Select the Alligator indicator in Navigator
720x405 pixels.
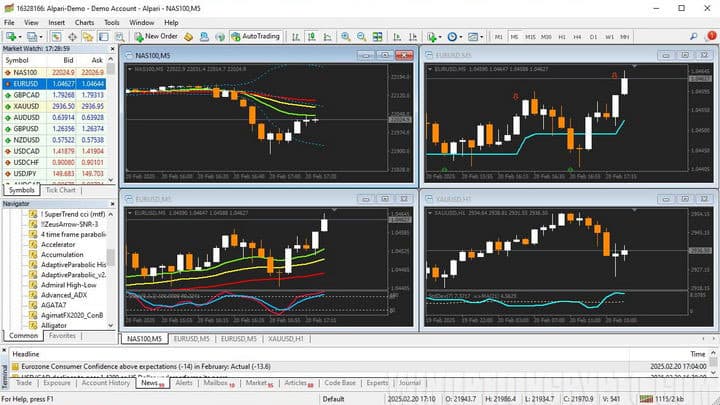pyautogui.click(x=54, y=325)
